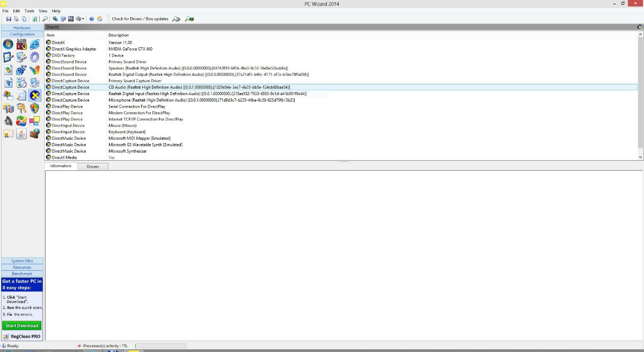Click the Save report toolbar icon
The height and width of the screenshot is (352, 644).
point(9,19)
